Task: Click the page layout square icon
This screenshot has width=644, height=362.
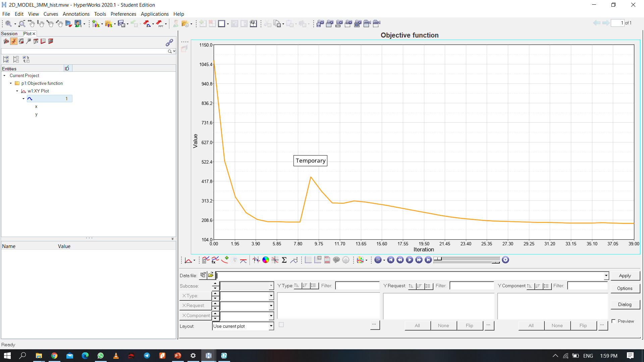Action: pos(221,24)
